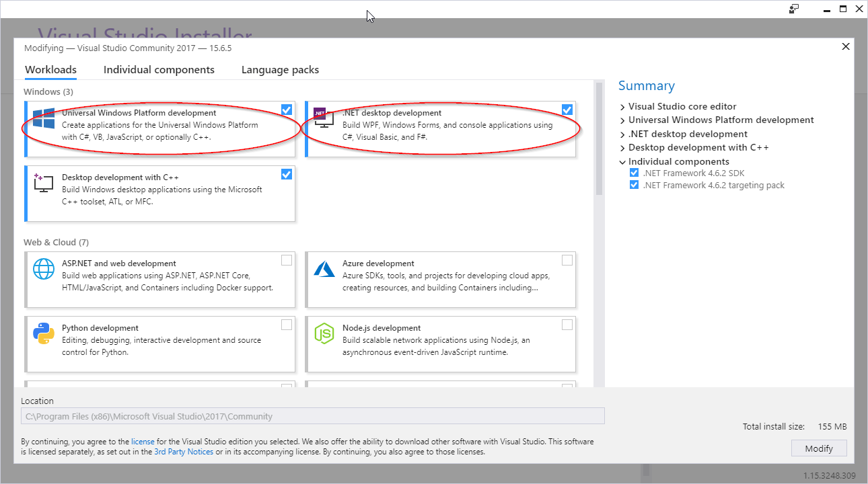This screenshot has width=868, height=484.
Task: Check Python development workload checkbox
Action: click(x=287, y=325)
